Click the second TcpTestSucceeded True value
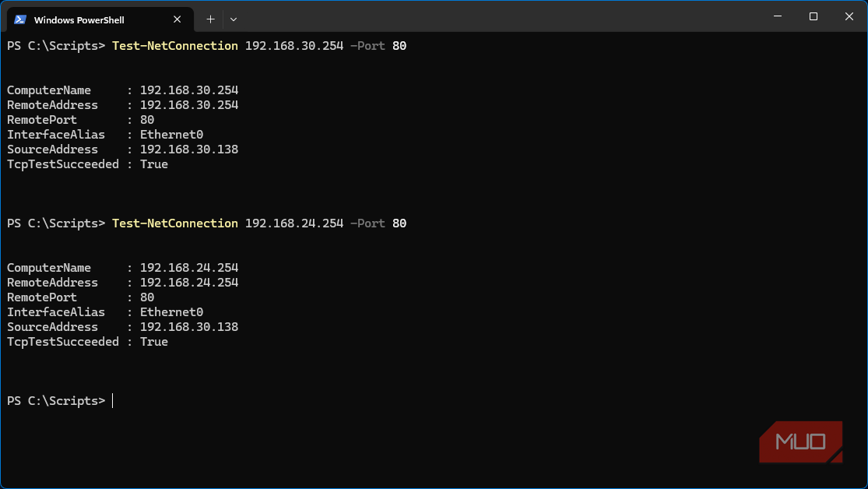The width and height of the screenshot is (868, 489). [154, 342]
